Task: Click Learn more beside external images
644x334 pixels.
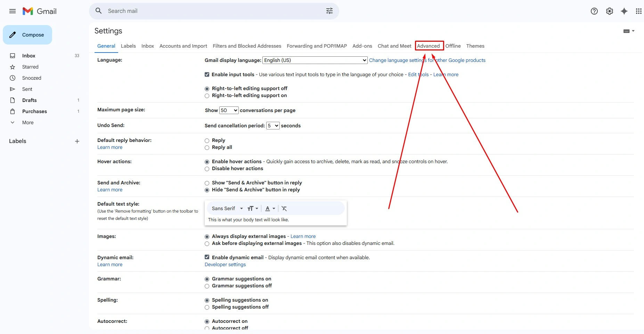Action: [x=303, y=236]
